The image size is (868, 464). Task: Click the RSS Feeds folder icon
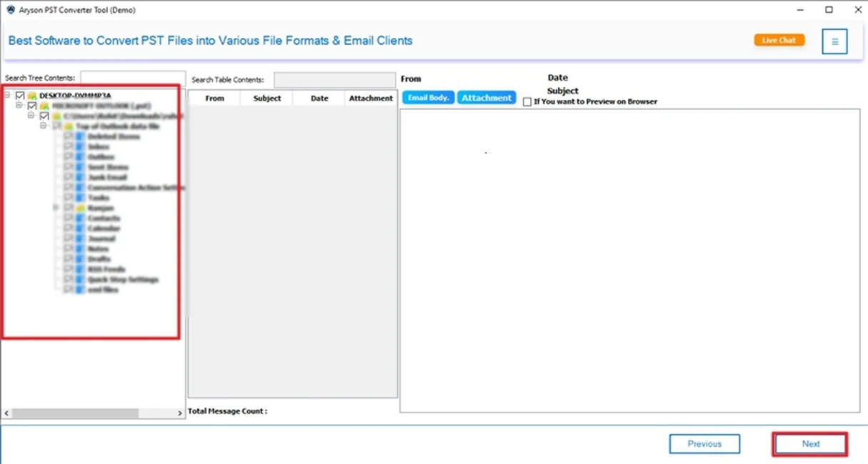point(79,269)
